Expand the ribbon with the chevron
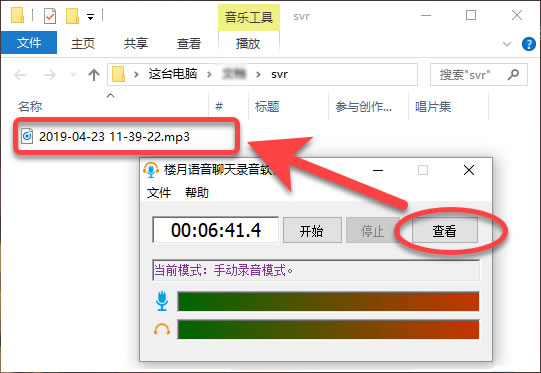This screenshot has width=541, height=373. tap(506, 44)
